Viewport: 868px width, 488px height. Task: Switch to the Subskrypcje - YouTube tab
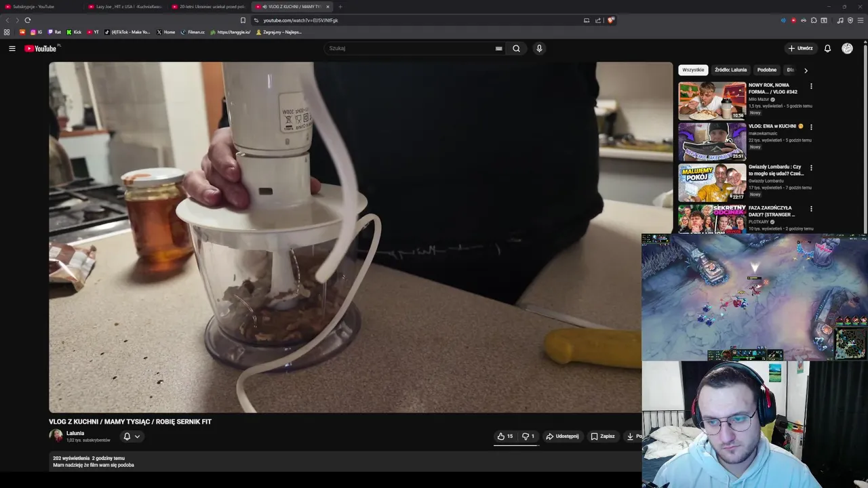pyautogui.click(x=41, y=7)
